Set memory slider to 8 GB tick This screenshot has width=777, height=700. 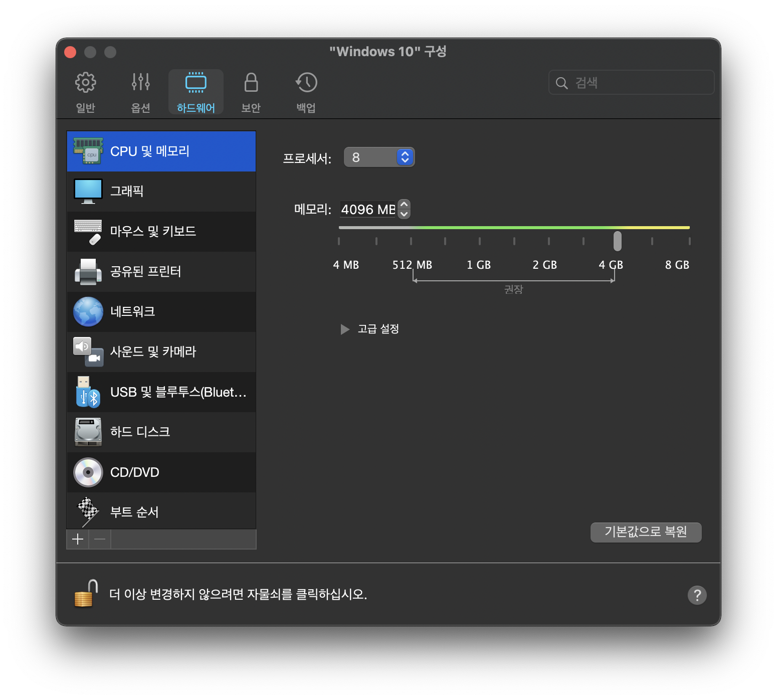(689, 241)
